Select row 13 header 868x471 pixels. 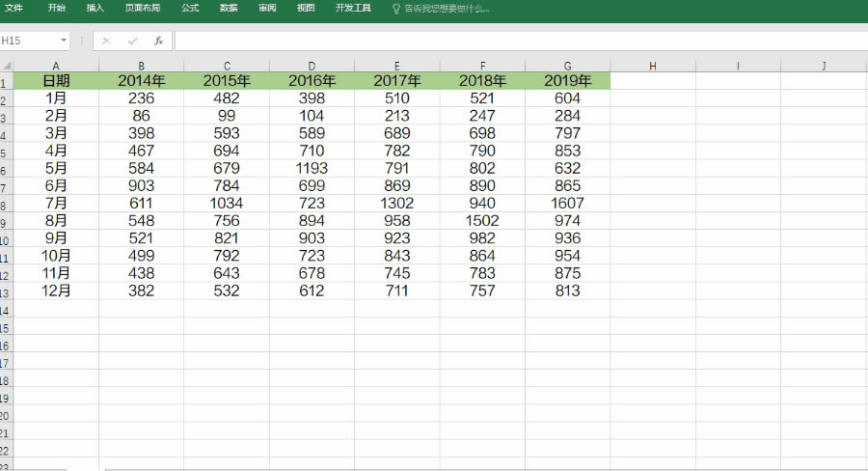[x=6, y=291]
